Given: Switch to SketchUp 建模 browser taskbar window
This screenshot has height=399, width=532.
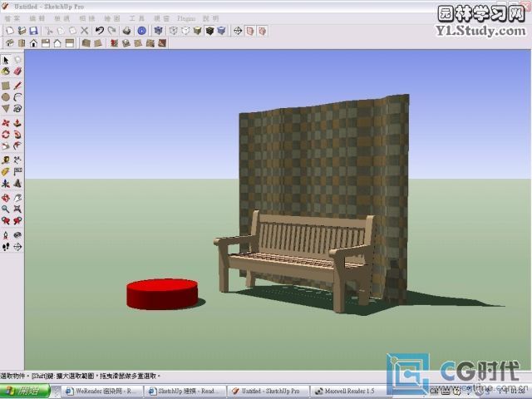Looking at the screenshot, I should click(x=185, y=392).
